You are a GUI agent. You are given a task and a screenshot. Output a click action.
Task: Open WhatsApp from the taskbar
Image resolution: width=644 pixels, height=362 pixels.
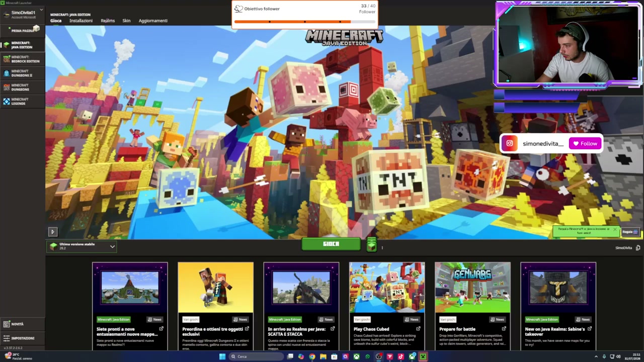(367, 356)
